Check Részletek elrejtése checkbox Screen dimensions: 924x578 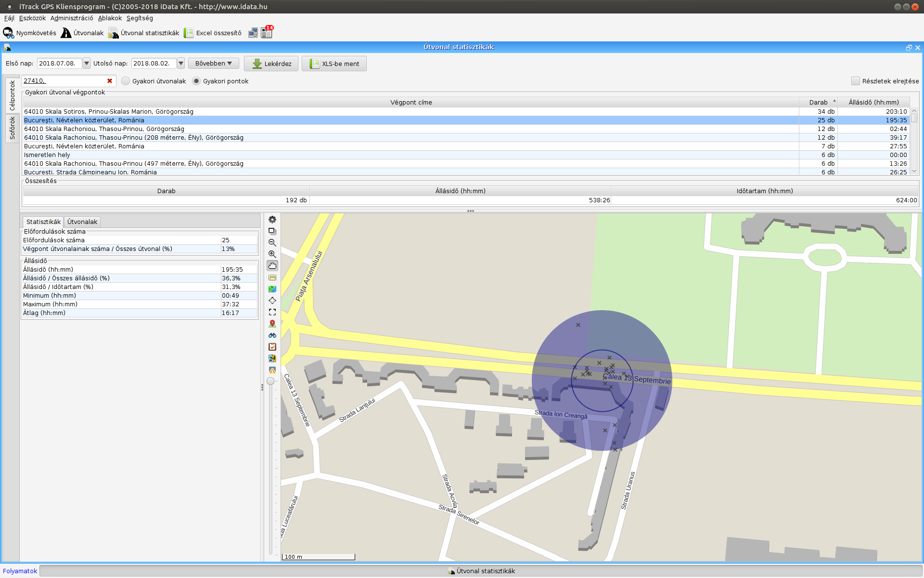[855, 81]
